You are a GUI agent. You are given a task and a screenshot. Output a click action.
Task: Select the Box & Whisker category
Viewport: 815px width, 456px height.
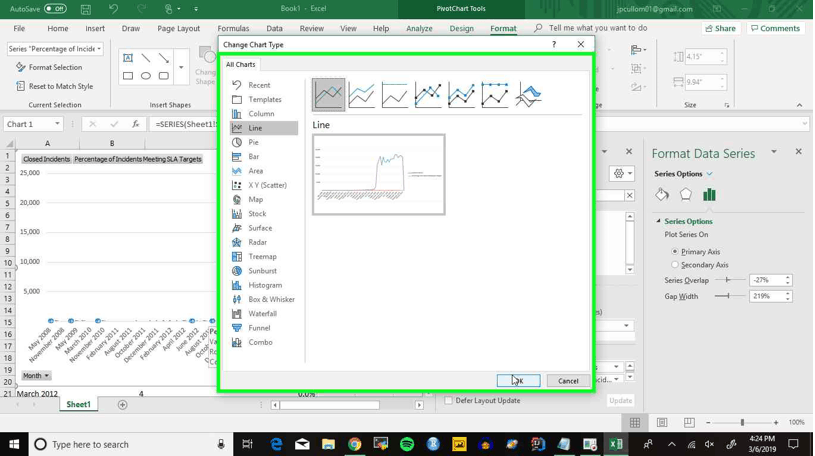[x=264, y=299]
